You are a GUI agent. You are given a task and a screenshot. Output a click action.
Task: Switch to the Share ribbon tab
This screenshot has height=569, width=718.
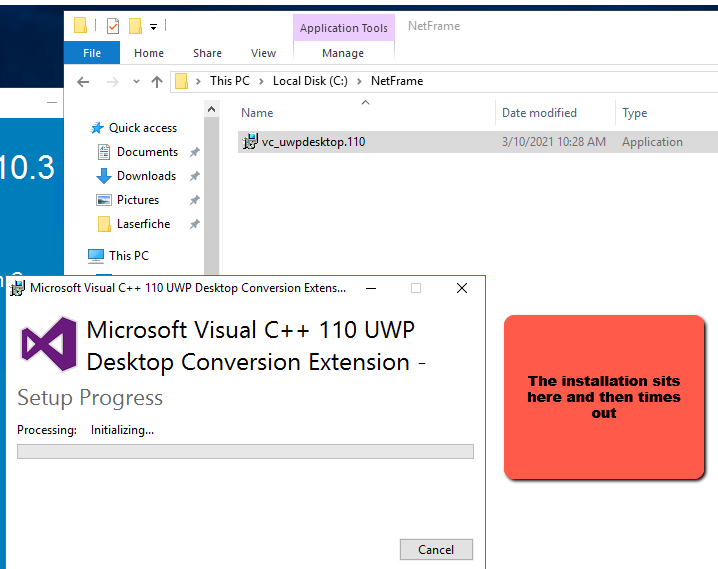click(207, 53)
